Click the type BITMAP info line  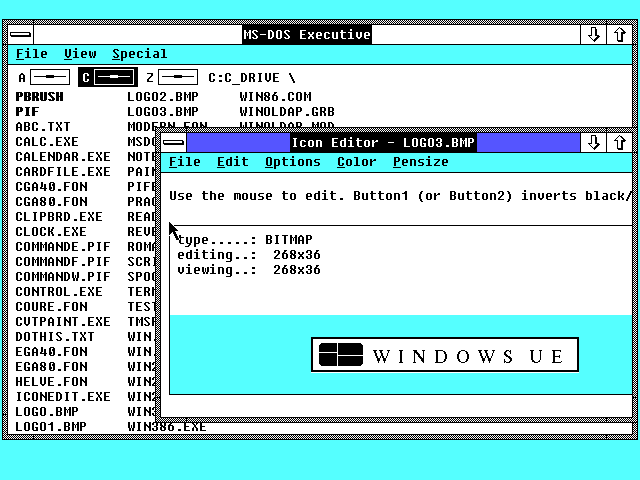click(x=245, y=240)
